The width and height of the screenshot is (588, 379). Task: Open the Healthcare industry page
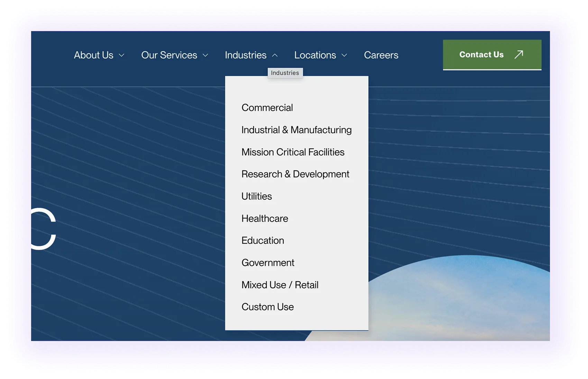pyautogui.click(x=265, y=218)
